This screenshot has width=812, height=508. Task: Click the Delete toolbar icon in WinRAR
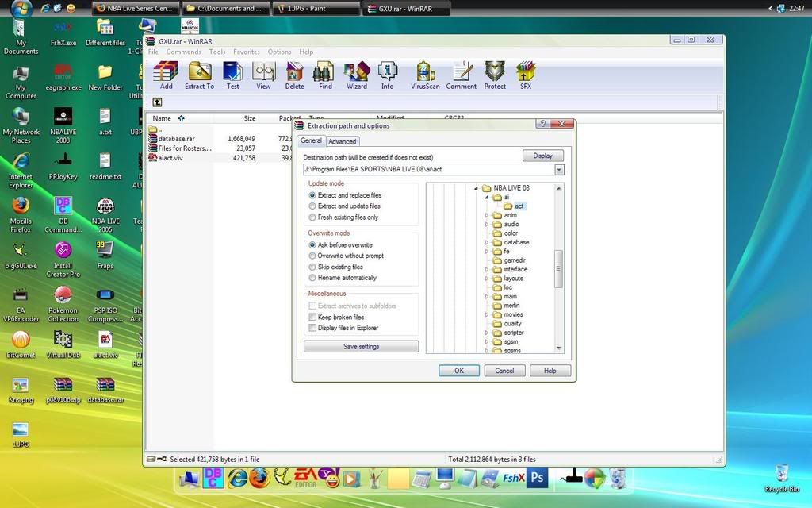click(295, 75)
